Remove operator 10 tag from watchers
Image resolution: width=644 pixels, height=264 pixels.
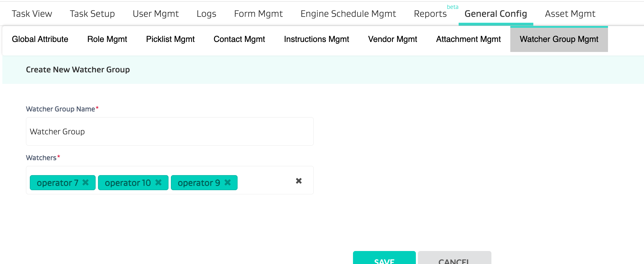[158, 182]
